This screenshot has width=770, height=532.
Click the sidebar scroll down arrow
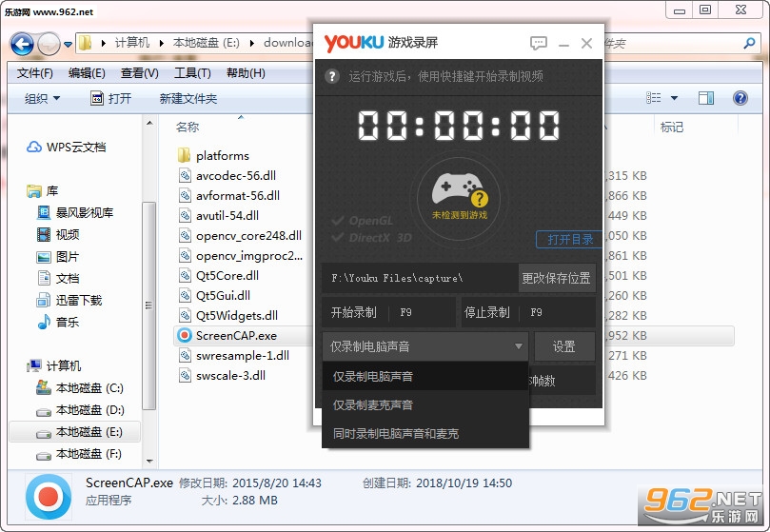[149, 462]
